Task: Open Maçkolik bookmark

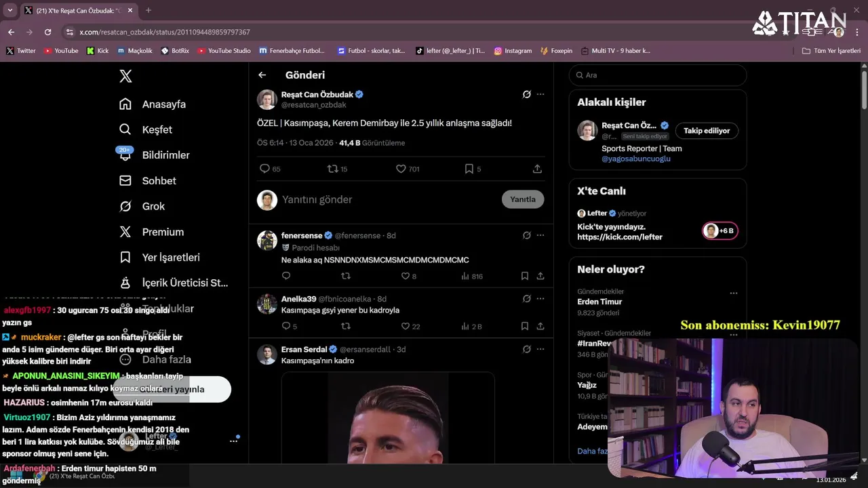Action: [134, 51]
